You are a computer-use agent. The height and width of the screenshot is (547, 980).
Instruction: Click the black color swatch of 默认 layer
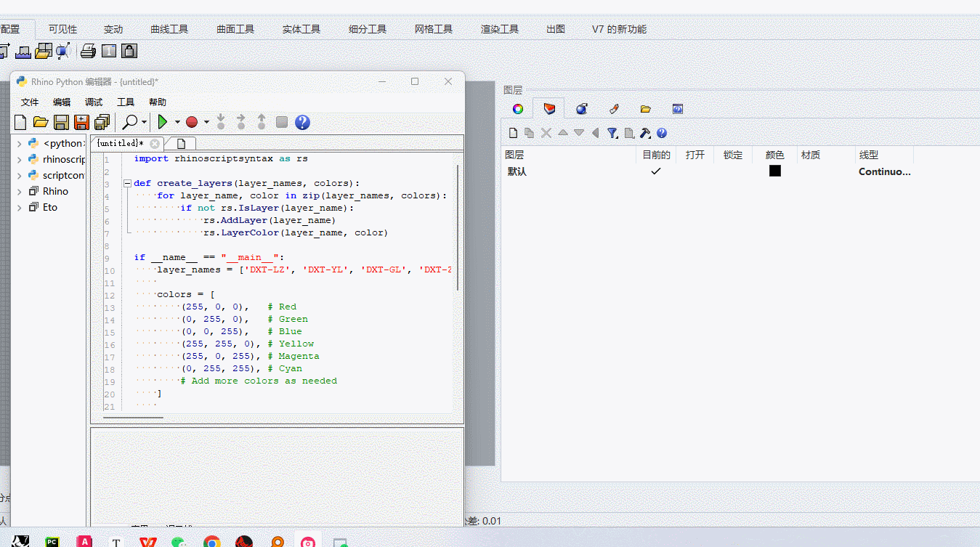[x=774, y=171]
